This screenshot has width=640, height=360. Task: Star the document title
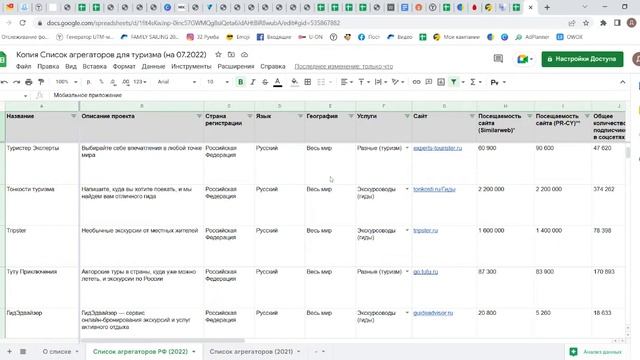(218, 54)
